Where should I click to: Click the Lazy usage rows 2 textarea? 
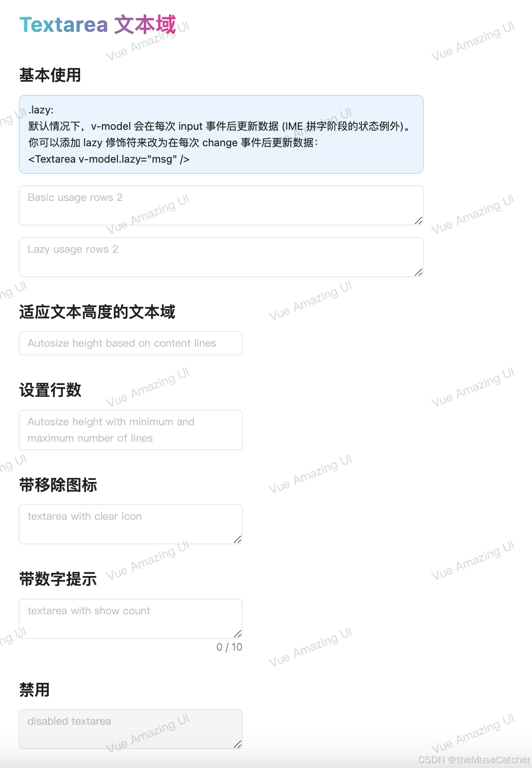pyautogui.click(x=221, y=257)
